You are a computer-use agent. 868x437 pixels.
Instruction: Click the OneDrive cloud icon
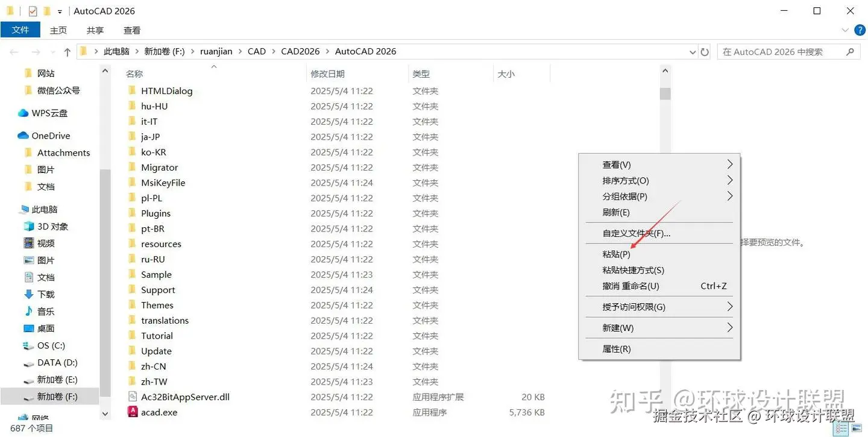[24, 136]
